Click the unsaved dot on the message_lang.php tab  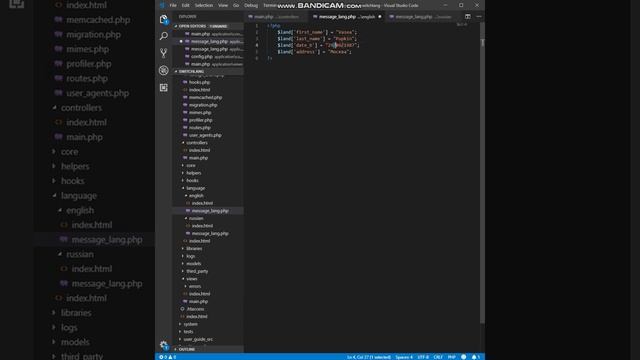(x=380, y=17)
